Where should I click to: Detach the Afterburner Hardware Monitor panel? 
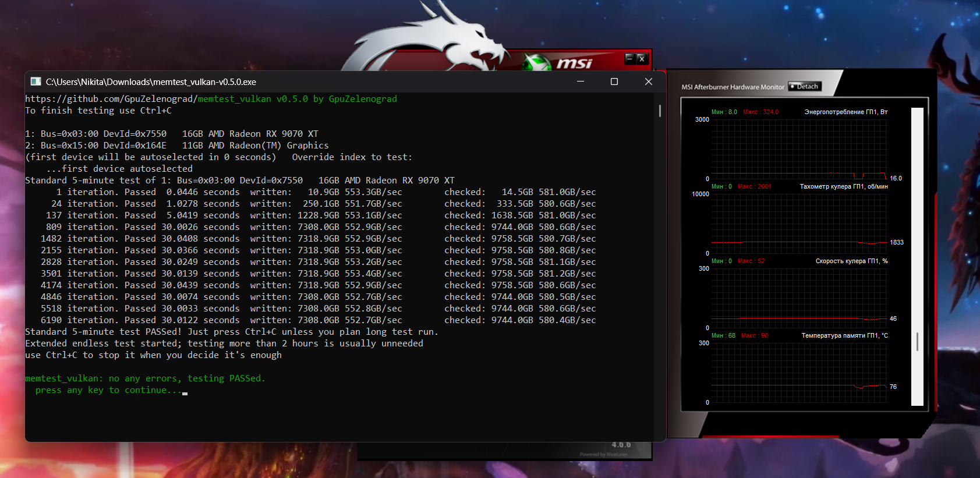pyautogui.click(x=805, y=86)
